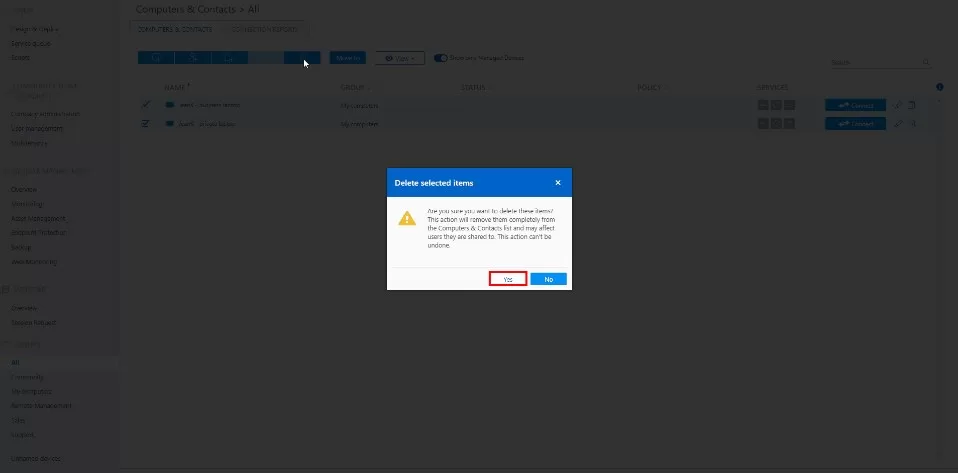
Task: Close the Delete selected items dialog
Action: pyautogui.click(x=558, y=183)
